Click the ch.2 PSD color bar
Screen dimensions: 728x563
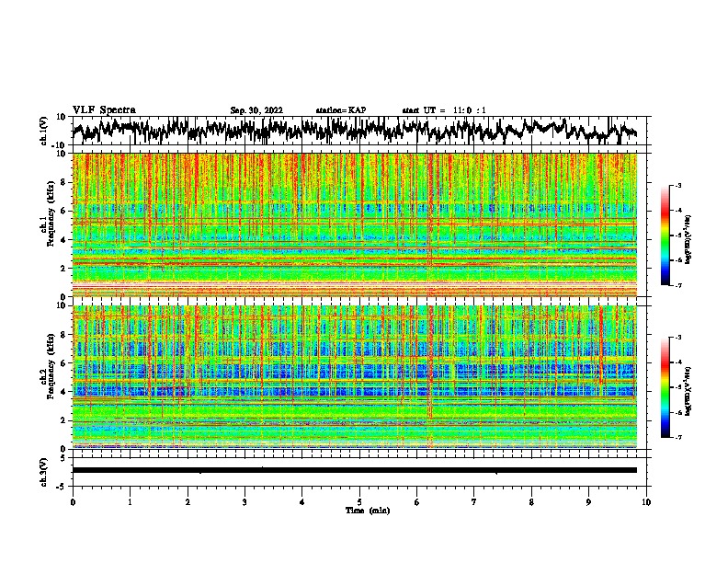point(665,387)
